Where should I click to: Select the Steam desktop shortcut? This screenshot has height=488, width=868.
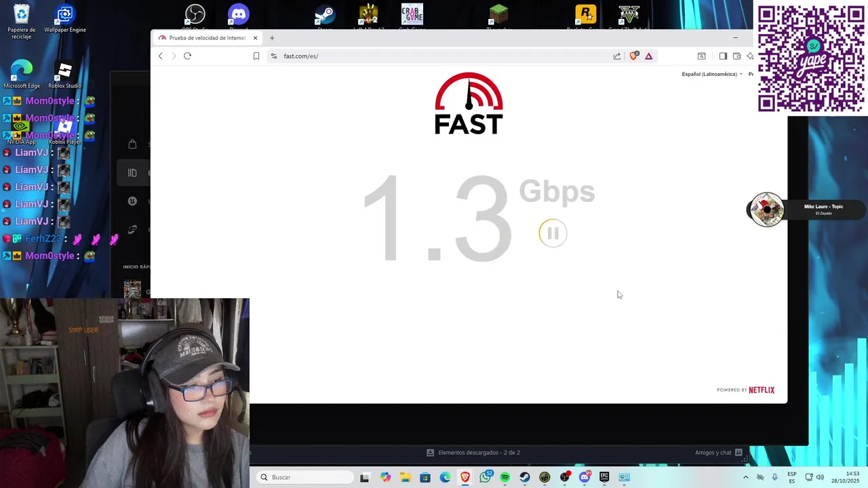coord(325,16)
